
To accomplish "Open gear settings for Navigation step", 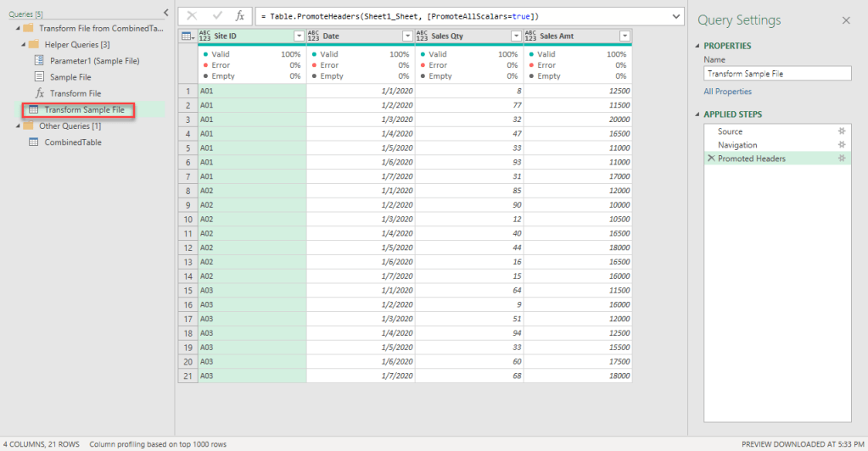I will click(842, 145).
